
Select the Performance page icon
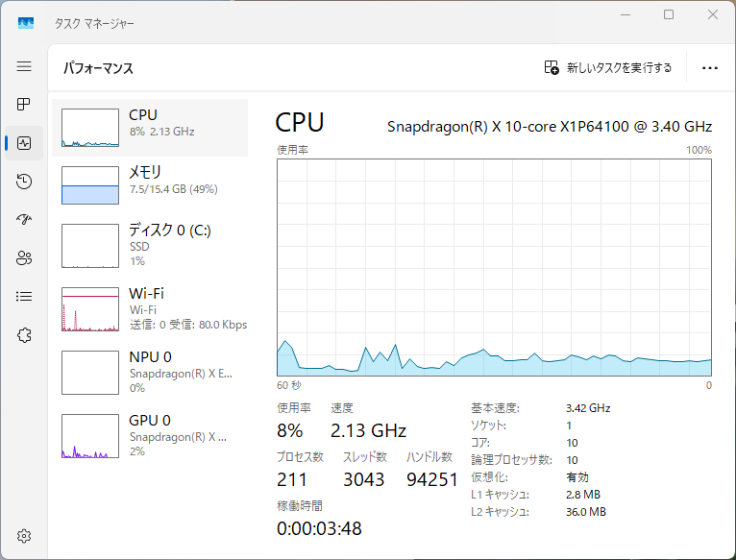[x=24, y=143]
